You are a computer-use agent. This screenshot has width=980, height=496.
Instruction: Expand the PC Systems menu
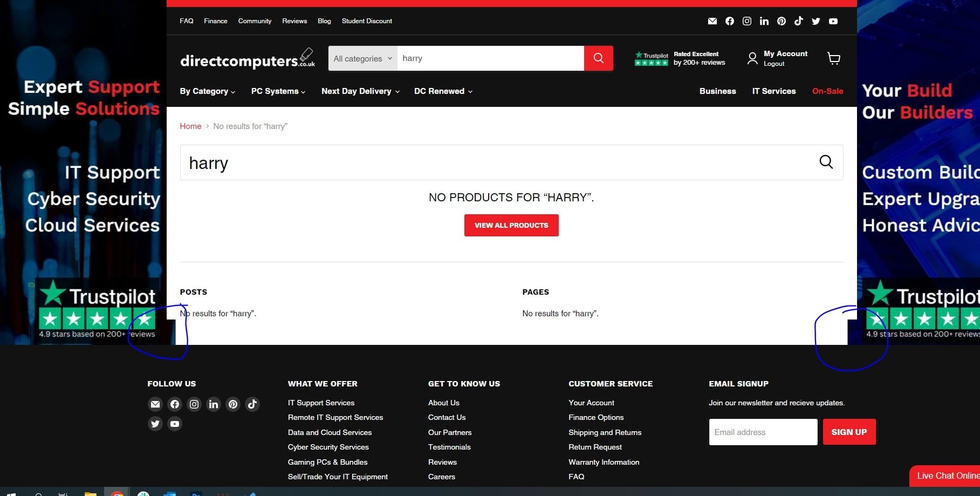(x=278, y=91)
